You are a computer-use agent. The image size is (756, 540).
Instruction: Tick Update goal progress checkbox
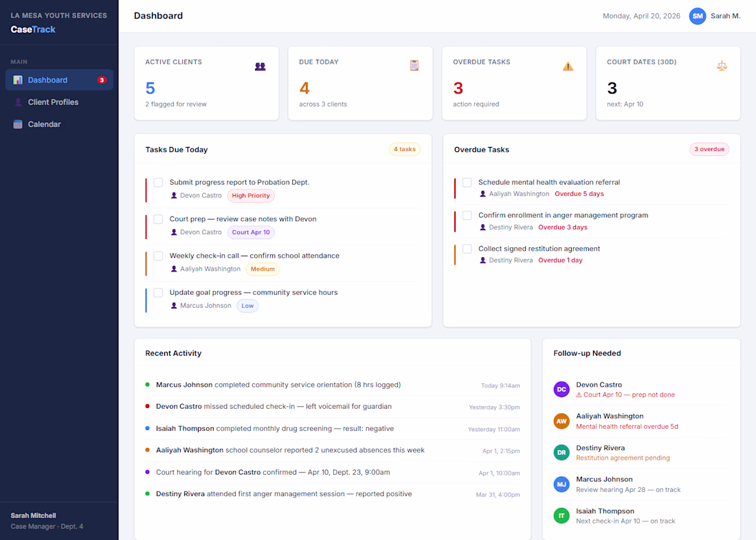(x=158, y=293)
